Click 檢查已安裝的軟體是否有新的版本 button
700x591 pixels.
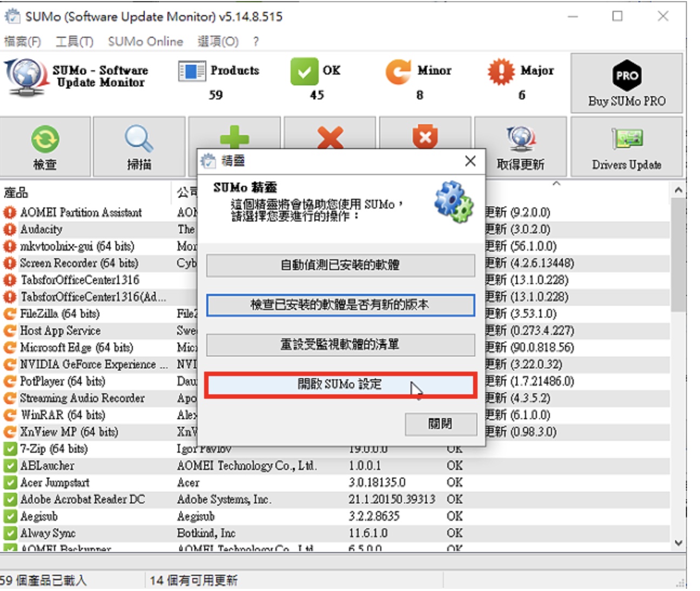pyautogui.click(x=340, y=305)
